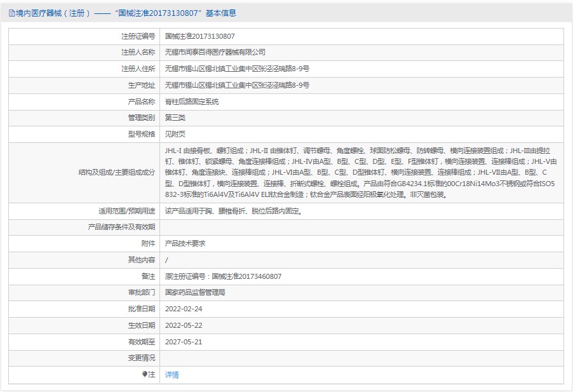
Task: Click the 审批部门 row label
Action: (142, 292)
